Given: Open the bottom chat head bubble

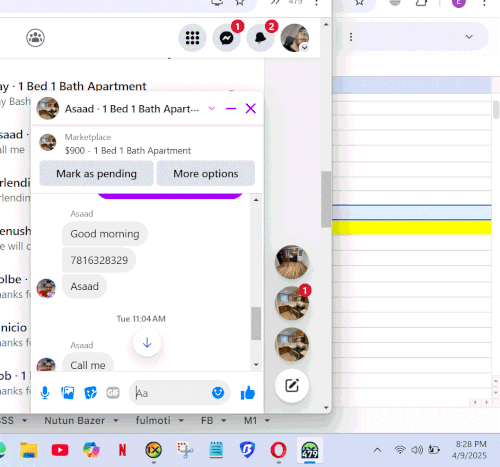Looking at the screenshot, I should [x=292, y=344].
